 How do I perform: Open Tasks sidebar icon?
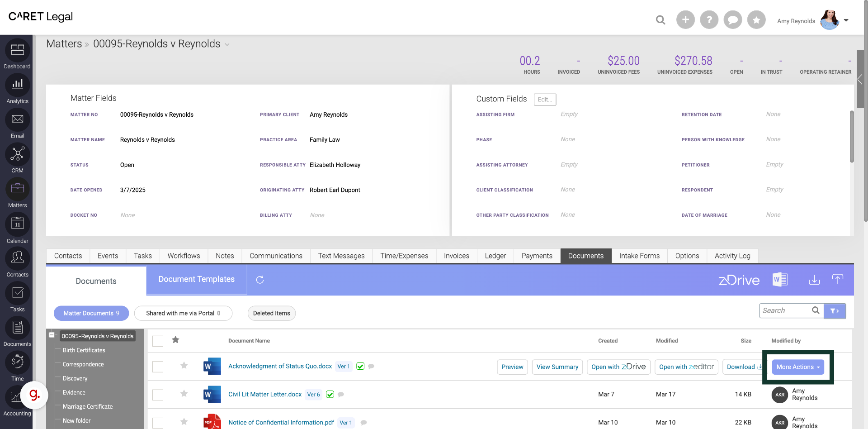(17, 293)
